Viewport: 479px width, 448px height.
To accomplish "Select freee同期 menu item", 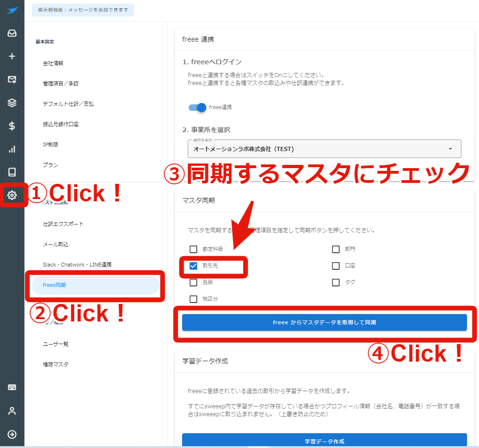I will tap(95, 285).
